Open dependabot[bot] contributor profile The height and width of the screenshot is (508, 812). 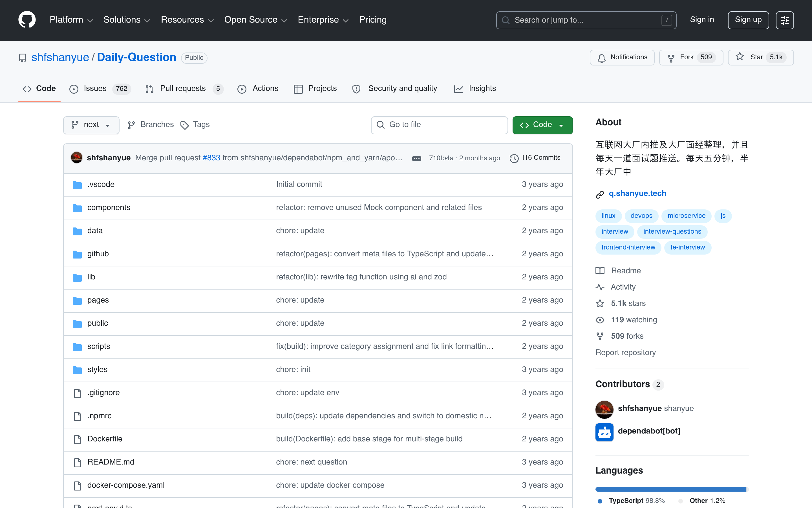click(x=649, y=431)
